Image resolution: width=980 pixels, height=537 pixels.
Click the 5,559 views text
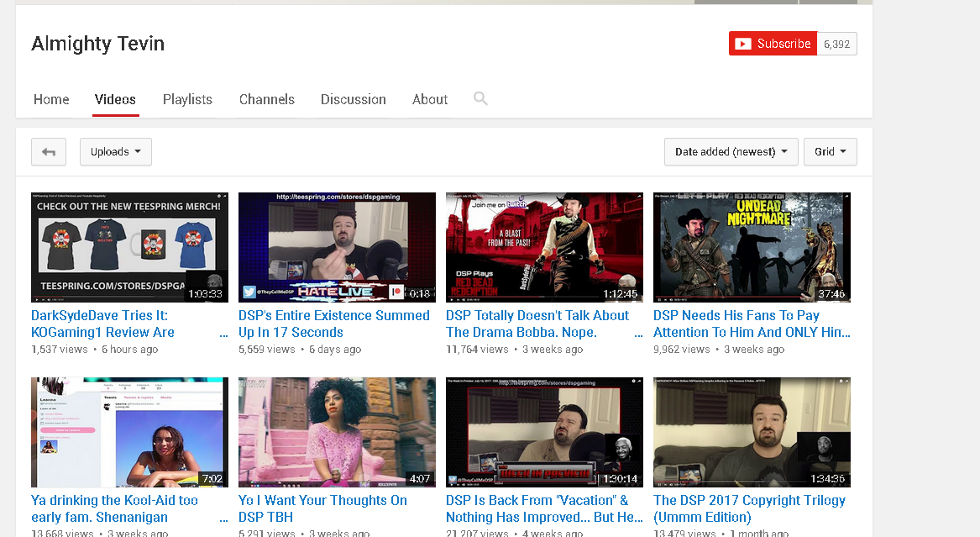pyautogui.click(x=267, y=350)
